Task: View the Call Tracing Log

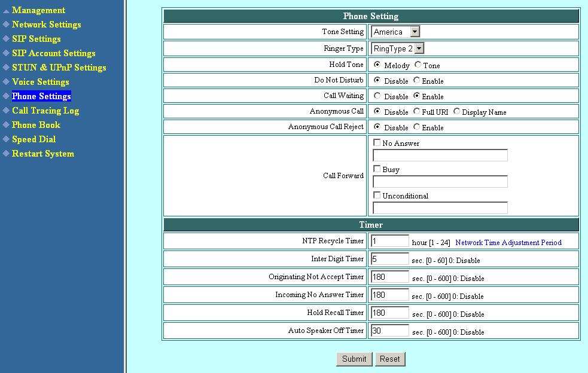Action: pyautogui.click(x=45, y=111)
